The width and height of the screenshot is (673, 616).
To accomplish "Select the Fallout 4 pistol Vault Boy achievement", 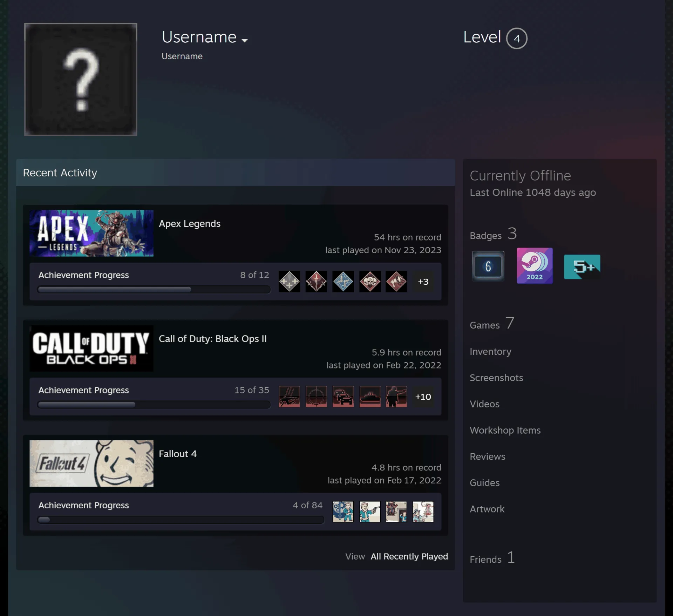I will point(370,512).
